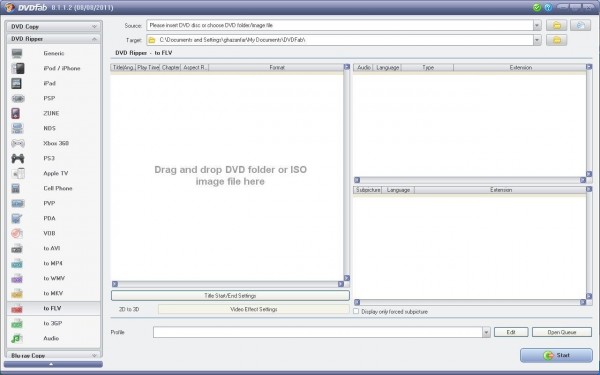Pick the to MP4 format icon
600x375 pixels.
click(17, 263)
